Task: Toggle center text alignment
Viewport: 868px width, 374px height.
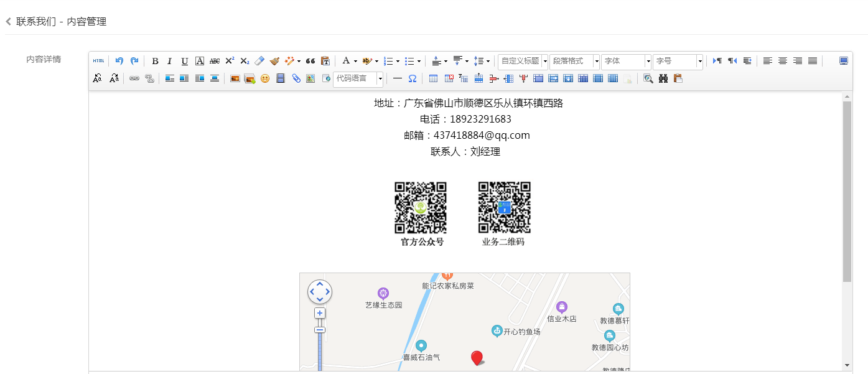Action: coord(783,61)
